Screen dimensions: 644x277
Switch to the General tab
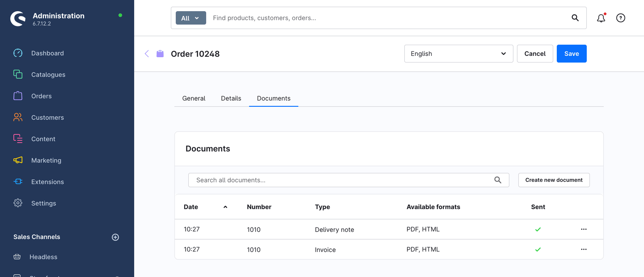[194, 98]
